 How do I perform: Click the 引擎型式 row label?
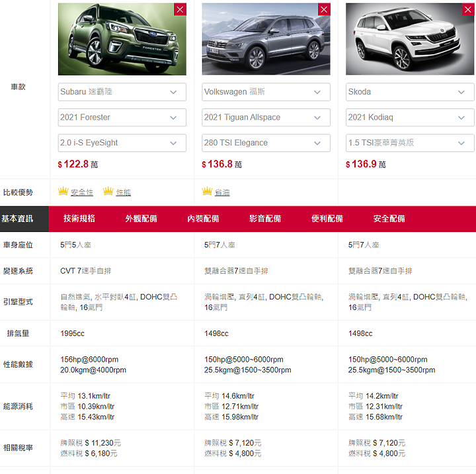(x=18, y=302)
